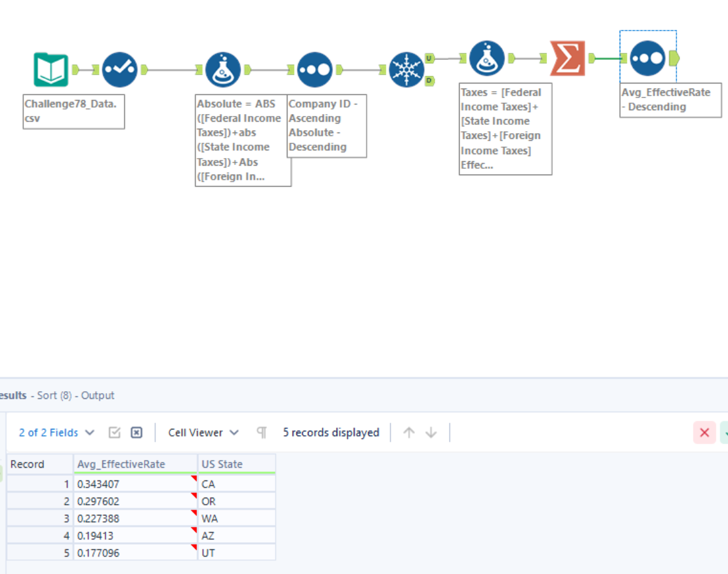The height and width of the screenshot is (574, 728).
Task: Click the Unique tool's U output anchor
Action: tap(429, 59)
